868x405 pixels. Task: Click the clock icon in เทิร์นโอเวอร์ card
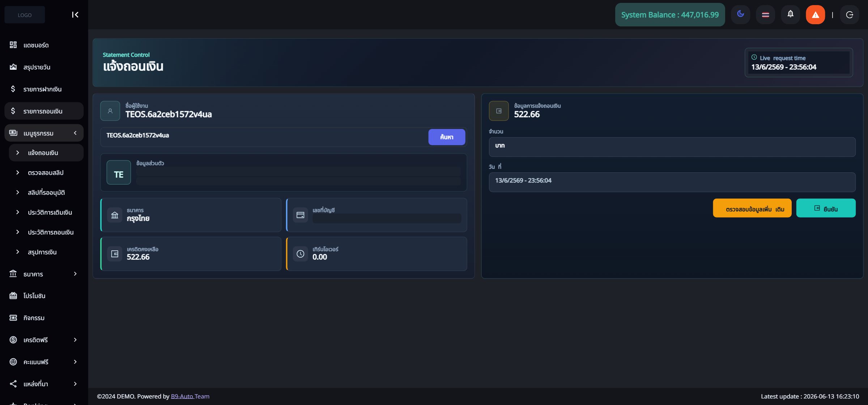click(x=300, y=254)
